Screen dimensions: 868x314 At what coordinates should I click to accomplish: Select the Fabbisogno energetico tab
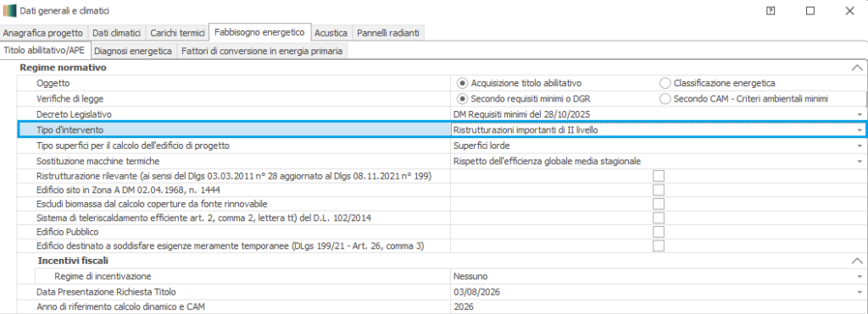point(259,32)
